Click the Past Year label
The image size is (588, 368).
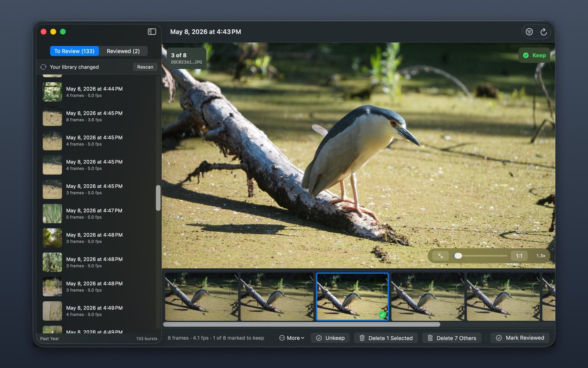coord(50,339)
